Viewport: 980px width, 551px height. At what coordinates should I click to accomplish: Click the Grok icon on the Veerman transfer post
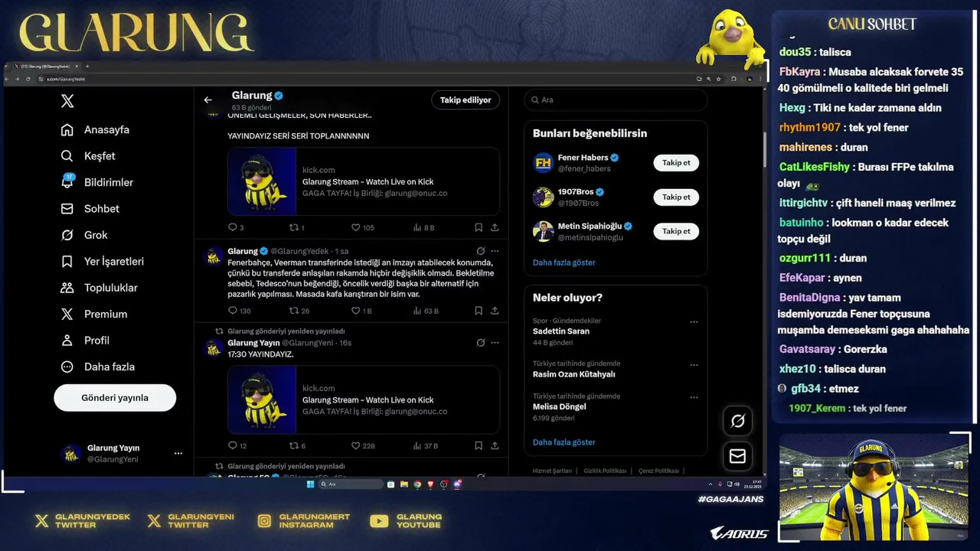click(x=480, y=251)
